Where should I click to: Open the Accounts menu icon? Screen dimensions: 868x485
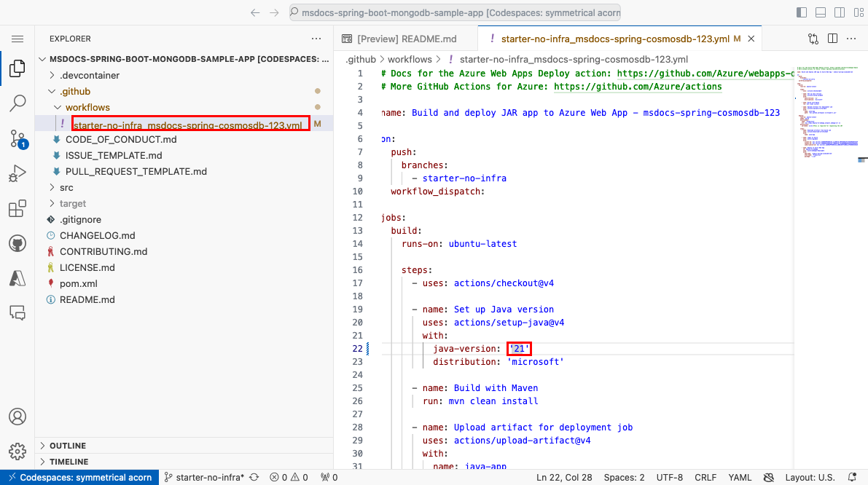(x=17, y=417)
